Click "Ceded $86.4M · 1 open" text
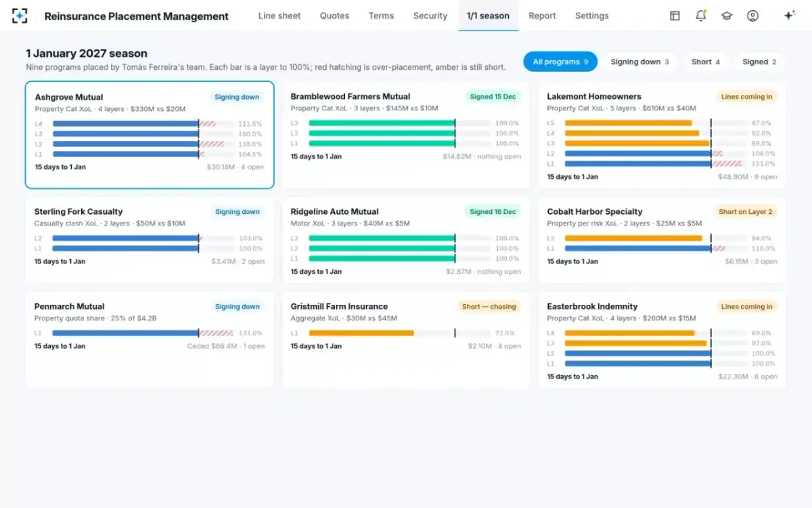The height and width of the screenshot is (508, 812). [x=226, y=346]
